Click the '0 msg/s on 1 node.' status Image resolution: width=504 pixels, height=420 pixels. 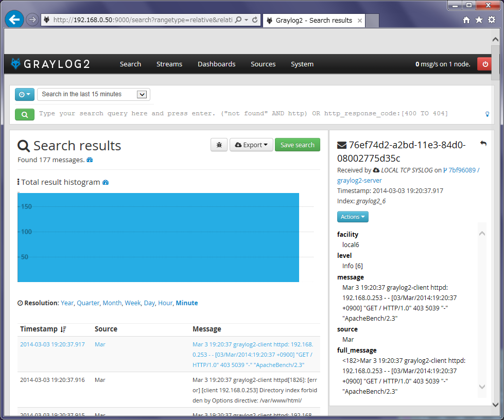443,64
